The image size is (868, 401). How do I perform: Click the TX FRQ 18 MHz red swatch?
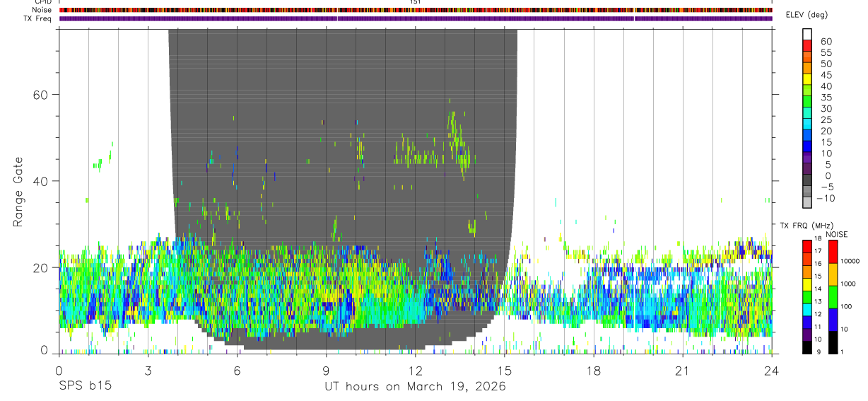point(807,246)
